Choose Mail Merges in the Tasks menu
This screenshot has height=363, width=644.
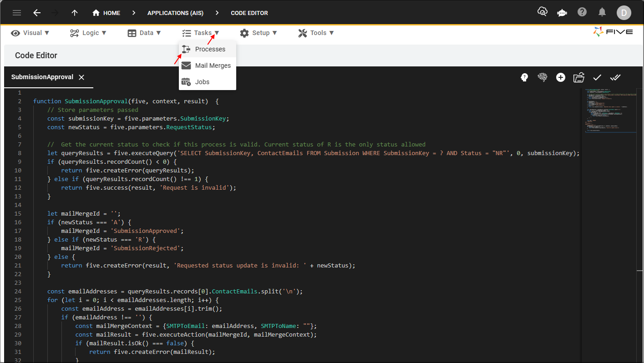(x=213, y=66)
